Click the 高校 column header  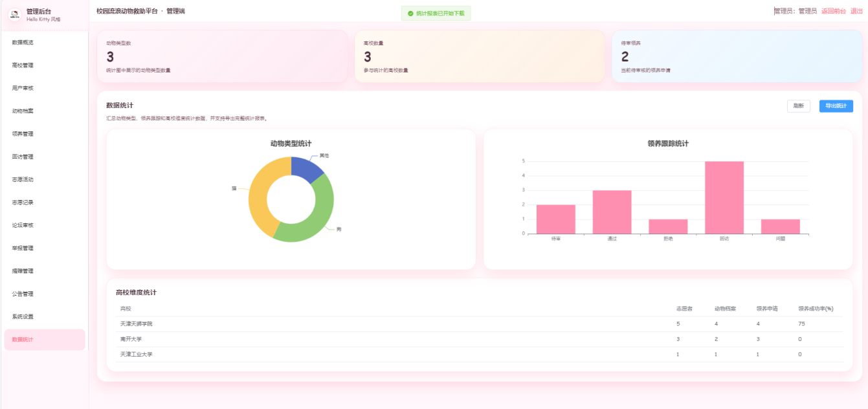126,309
